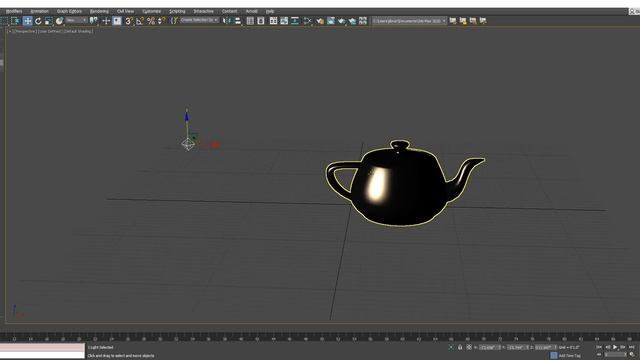Image resolution: width=640 pixels, height=360 pixels.
Task: Click the second project toolbar icon
Action: point(463,20)
